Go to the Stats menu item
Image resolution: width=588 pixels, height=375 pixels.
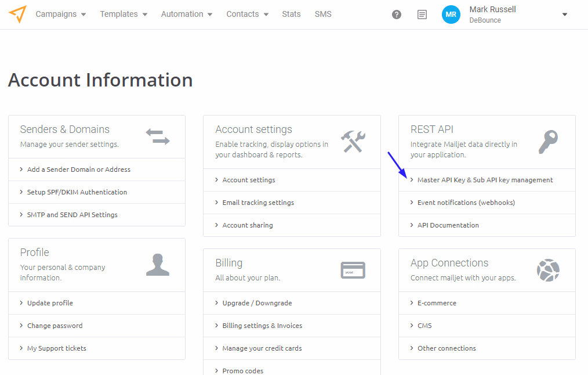(291, 14)
